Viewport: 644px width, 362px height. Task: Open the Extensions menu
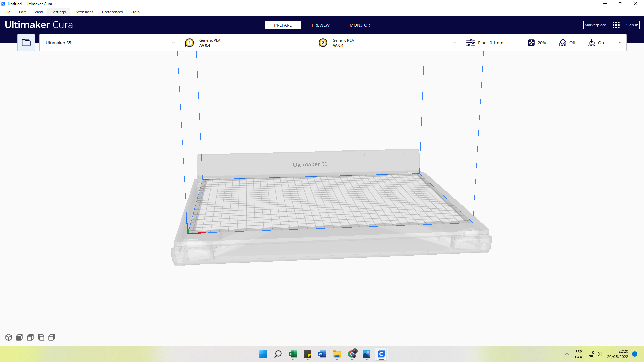pyautogui.click(x=84, y=12)
